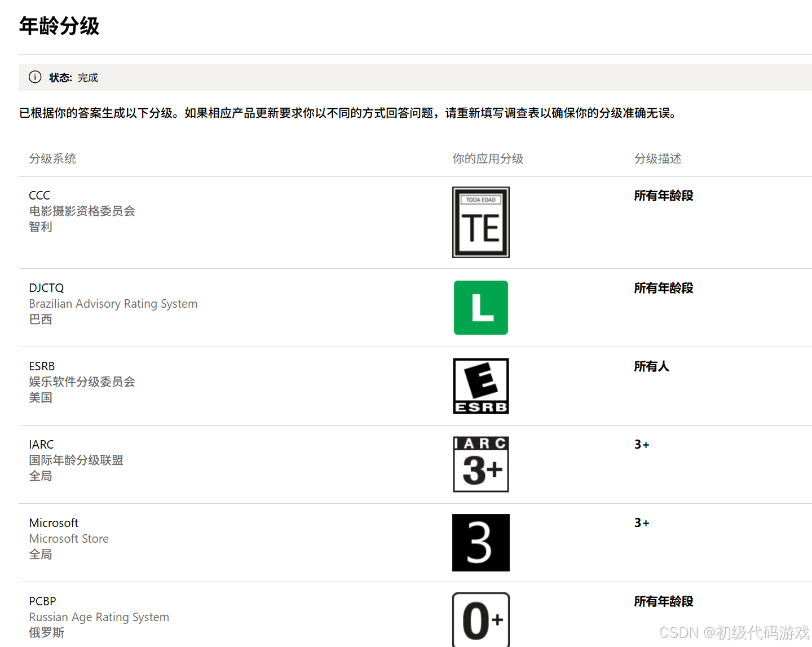The height and width of the screenshot is (647, 812).
Task: Click 所有年龄段 description in CCC row
Action: coord(664,196)
